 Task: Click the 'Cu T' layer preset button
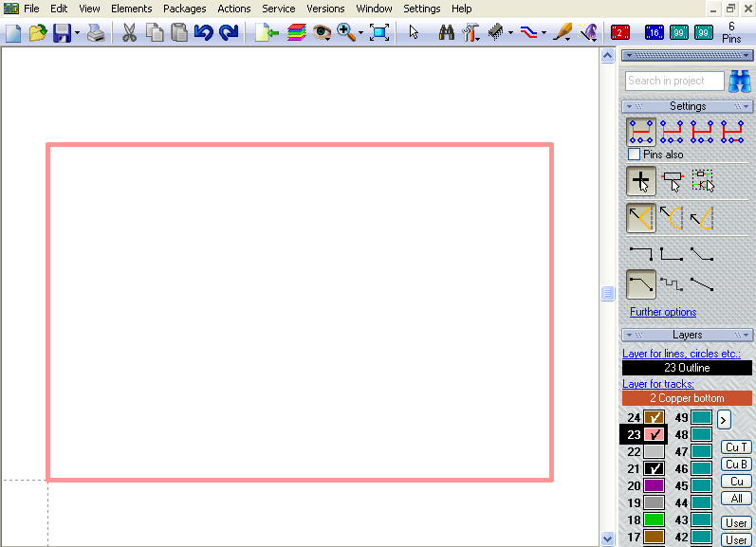pos(736,447)
